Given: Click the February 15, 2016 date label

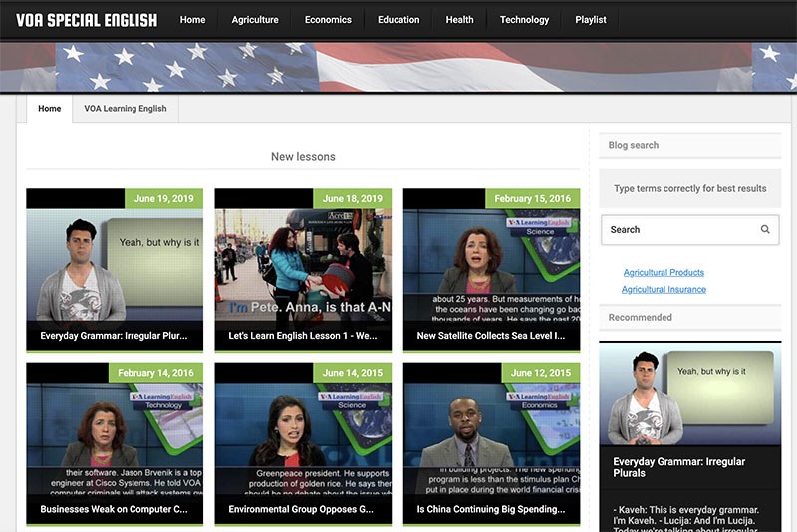Looking at the screenshot, I should pos(533,198).
